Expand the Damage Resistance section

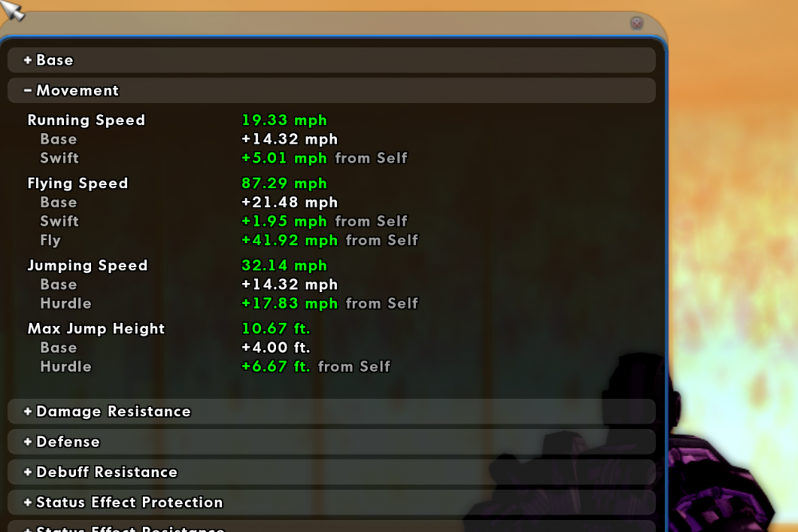coord(107,412)
